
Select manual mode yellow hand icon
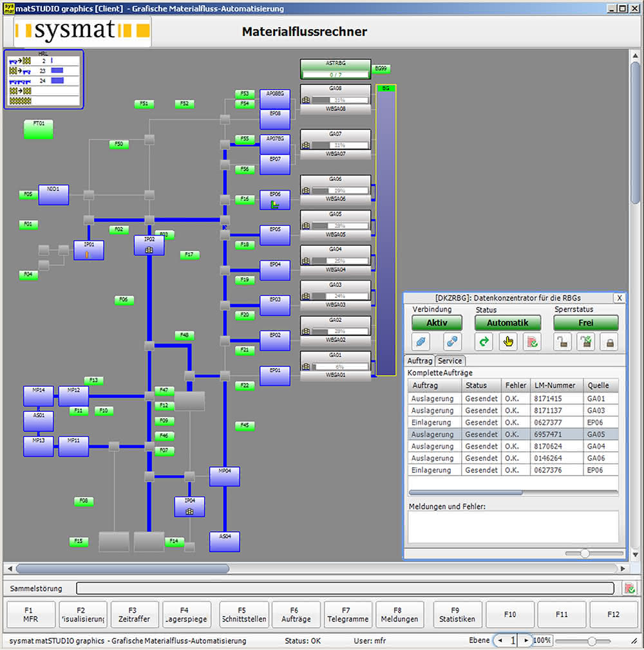pos(508,342)
